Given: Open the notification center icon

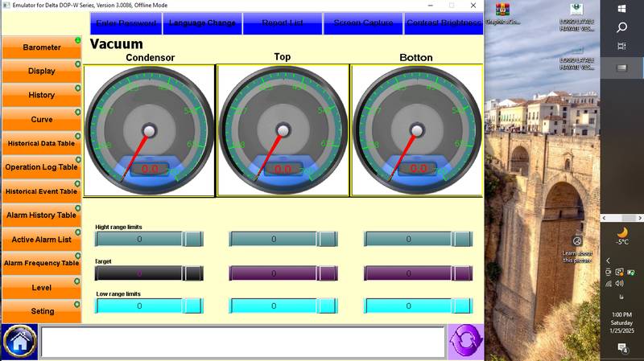Looking at the screenshot, I should (x=622, y=348).
